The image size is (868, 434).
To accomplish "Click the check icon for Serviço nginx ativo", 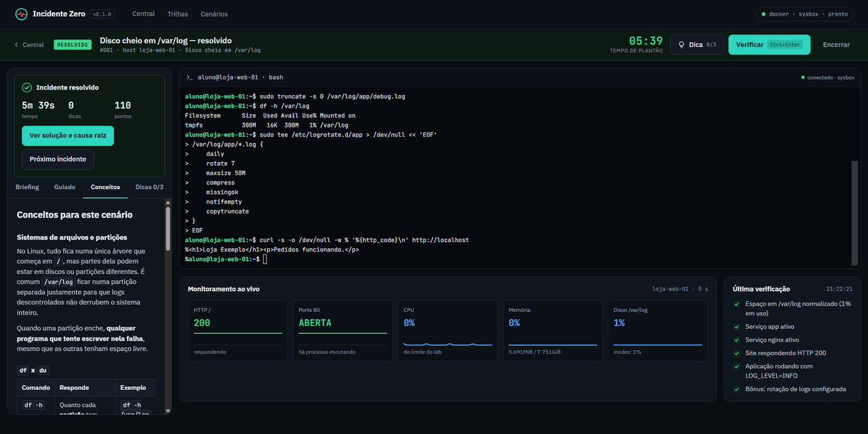I will click(x=737, y=340).
